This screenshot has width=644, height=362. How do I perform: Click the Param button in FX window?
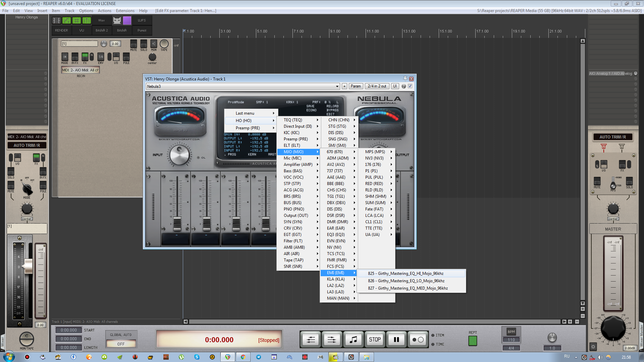click(x=356, y=86)
